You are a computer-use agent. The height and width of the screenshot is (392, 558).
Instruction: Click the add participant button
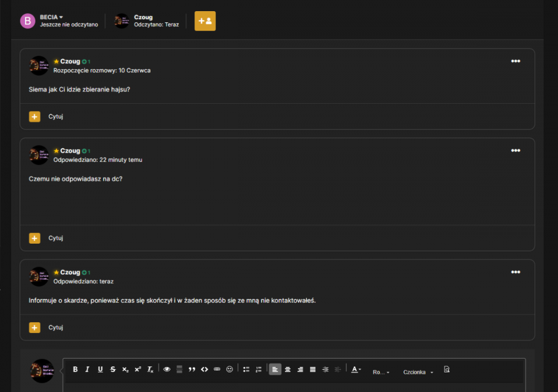(205, 21)
